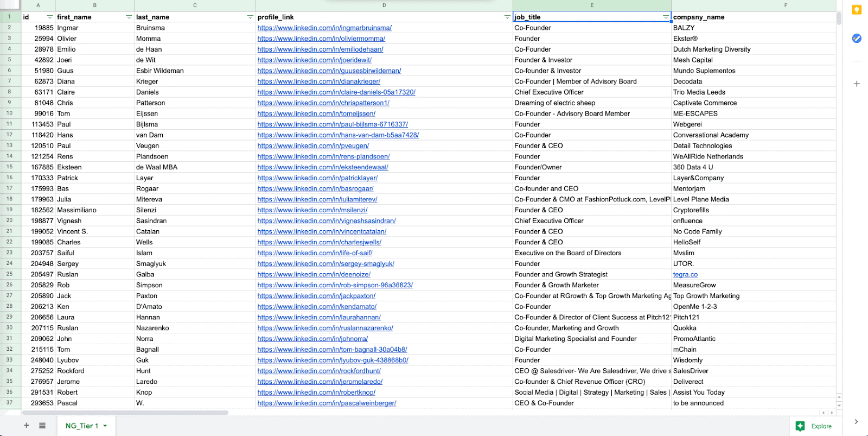
Task: Follow the emiliodehaan LinkedIn link
Action: point(320,49)
